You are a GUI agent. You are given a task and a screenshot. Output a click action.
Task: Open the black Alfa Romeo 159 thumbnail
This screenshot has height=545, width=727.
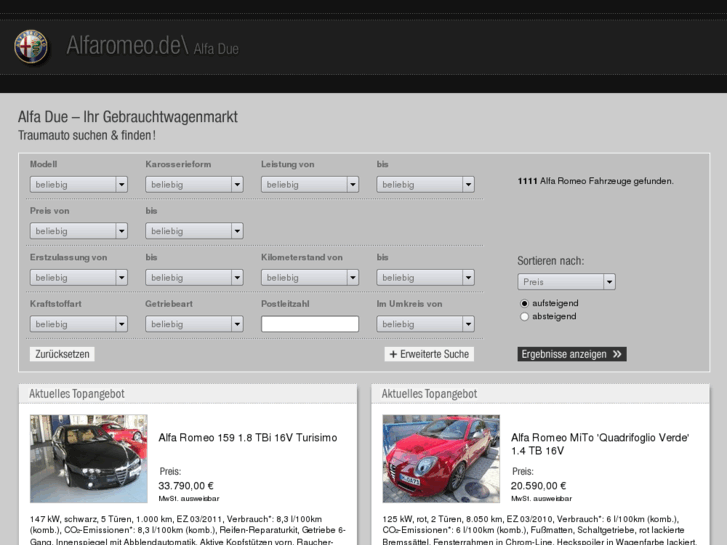(89, 459)
